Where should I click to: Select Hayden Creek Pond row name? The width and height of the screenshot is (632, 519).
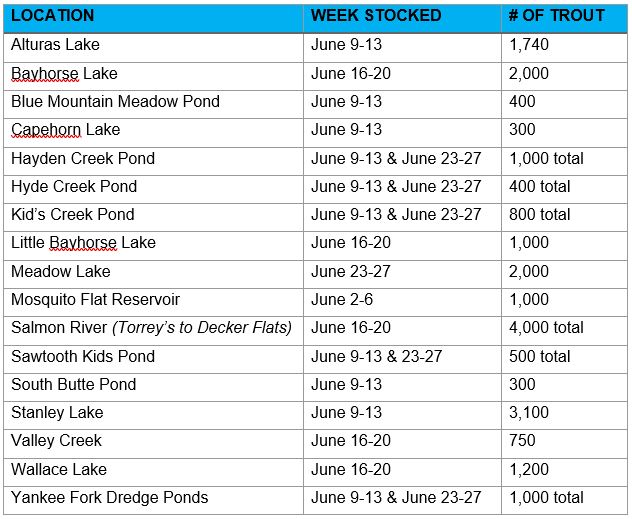coord(83,158)
